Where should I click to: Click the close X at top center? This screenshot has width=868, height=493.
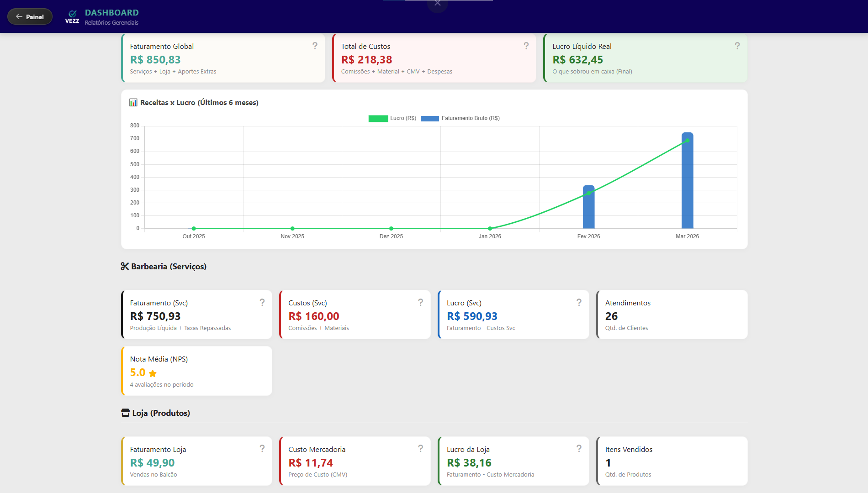(x=438, y=4)
